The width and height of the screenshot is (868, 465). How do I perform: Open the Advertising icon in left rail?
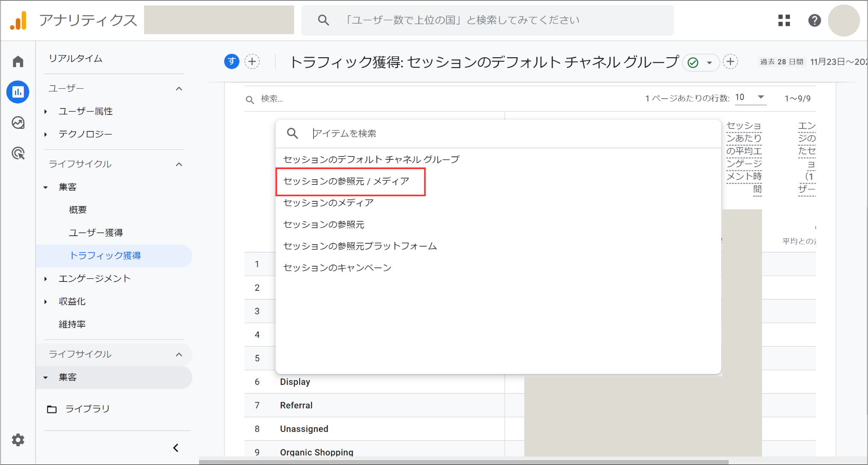coord(18,153)
